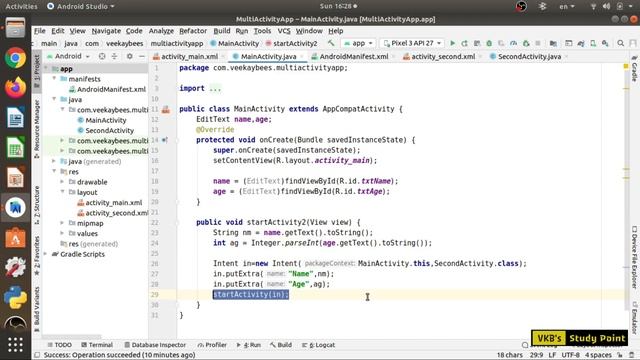Open the Profiler tool window
Screen dimensions: 640x360
pyautogui.click(x=212, y=345)
